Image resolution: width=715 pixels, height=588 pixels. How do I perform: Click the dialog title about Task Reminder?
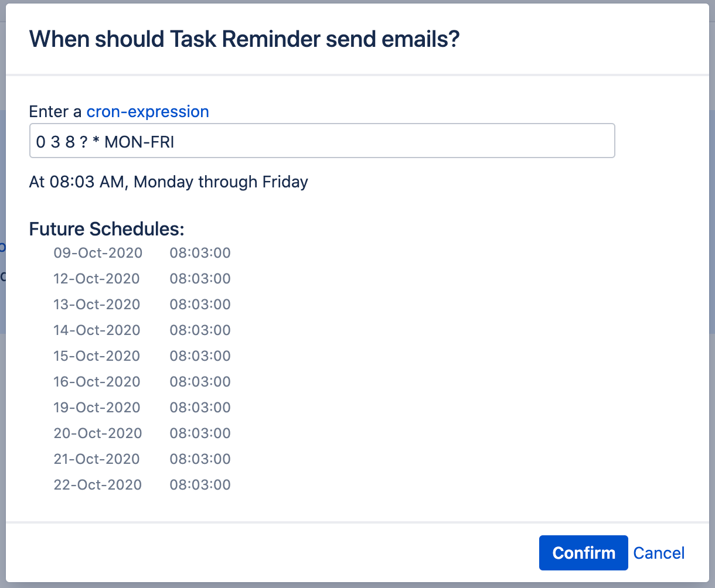[244, 39]
